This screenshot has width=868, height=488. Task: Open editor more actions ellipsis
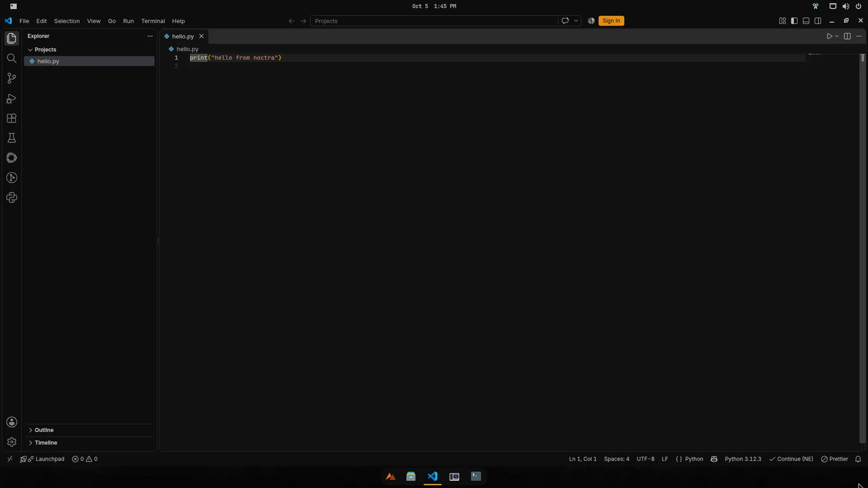click(859, 36)
